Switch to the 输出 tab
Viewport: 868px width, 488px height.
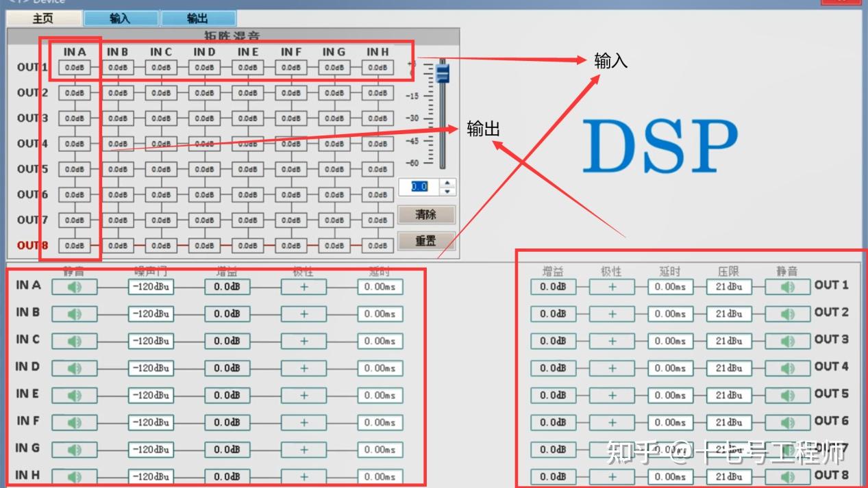click(x=199, y=18)
